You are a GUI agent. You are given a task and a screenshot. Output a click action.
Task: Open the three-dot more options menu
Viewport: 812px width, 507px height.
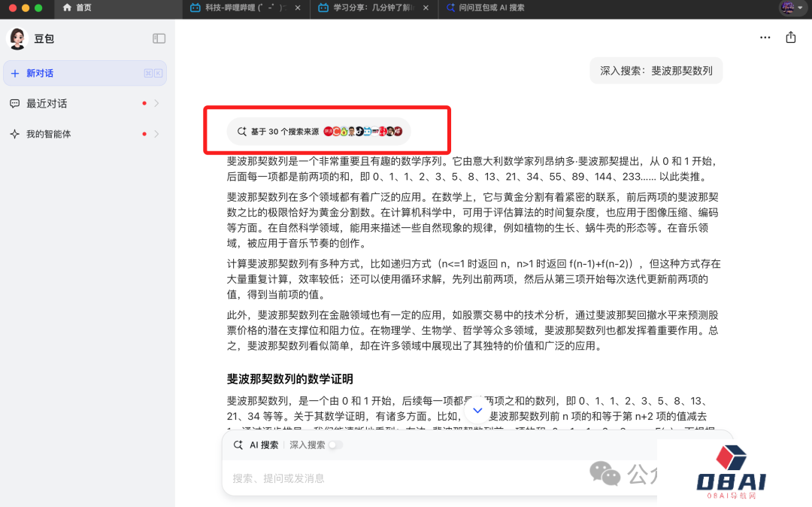pyautogui.click(x=765, y=38)
